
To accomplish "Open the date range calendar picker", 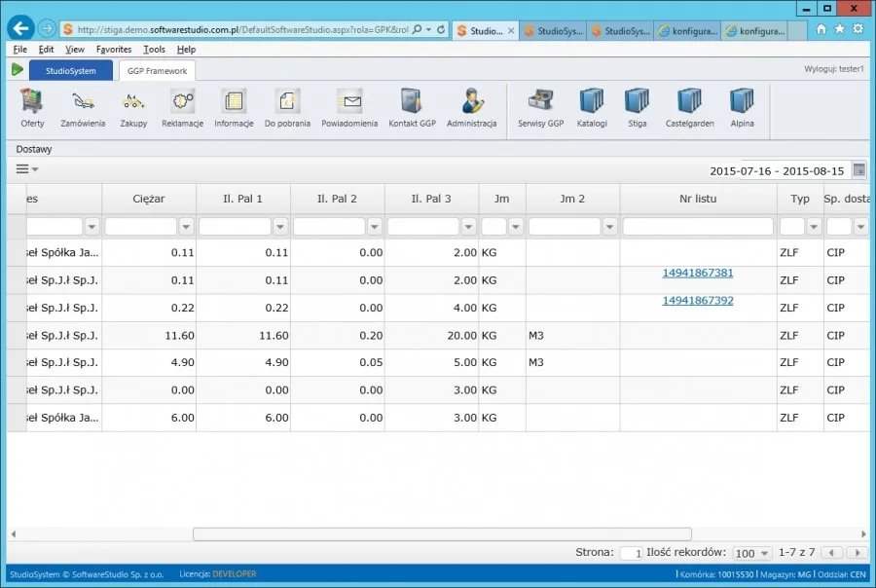I will pyautogui.click(x=859, y=170).
